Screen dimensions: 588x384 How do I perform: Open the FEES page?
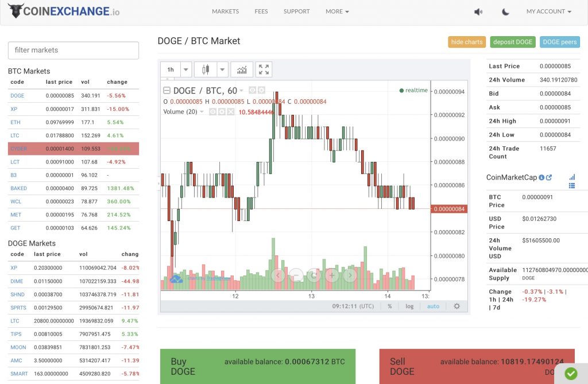click(261, 11)
